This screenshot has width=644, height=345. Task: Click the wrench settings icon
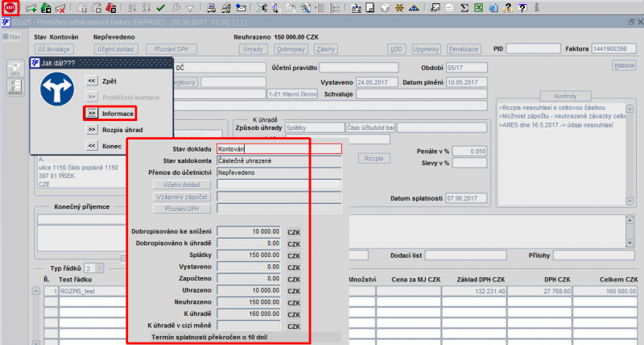pos(175,8)
